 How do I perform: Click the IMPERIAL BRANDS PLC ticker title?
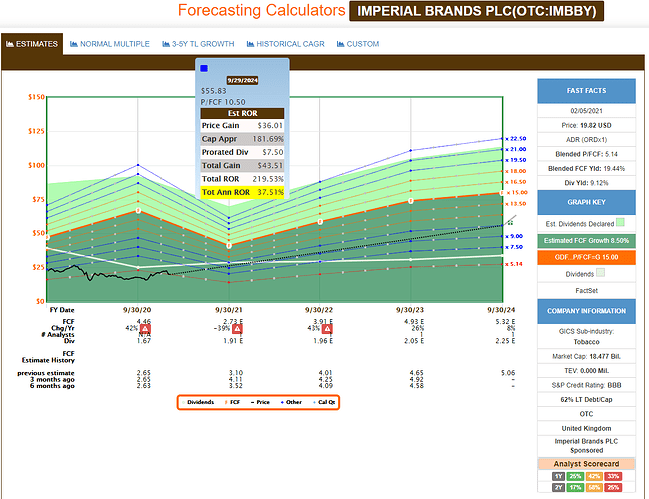476,11
